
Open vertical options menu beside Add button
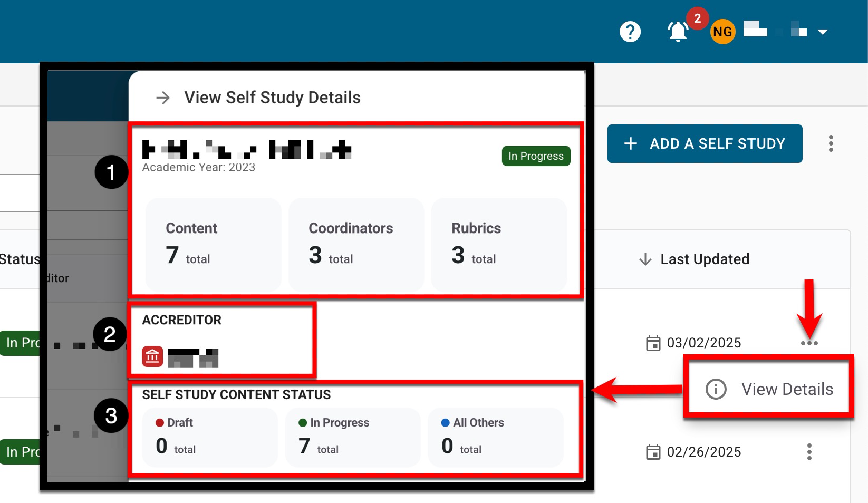(831, 143)
